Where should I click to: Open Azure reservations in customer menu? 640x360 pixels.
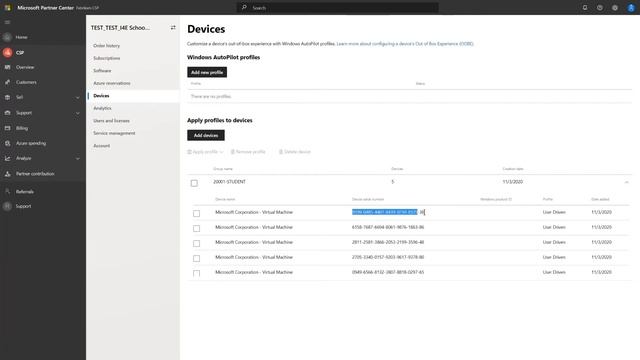112,83
